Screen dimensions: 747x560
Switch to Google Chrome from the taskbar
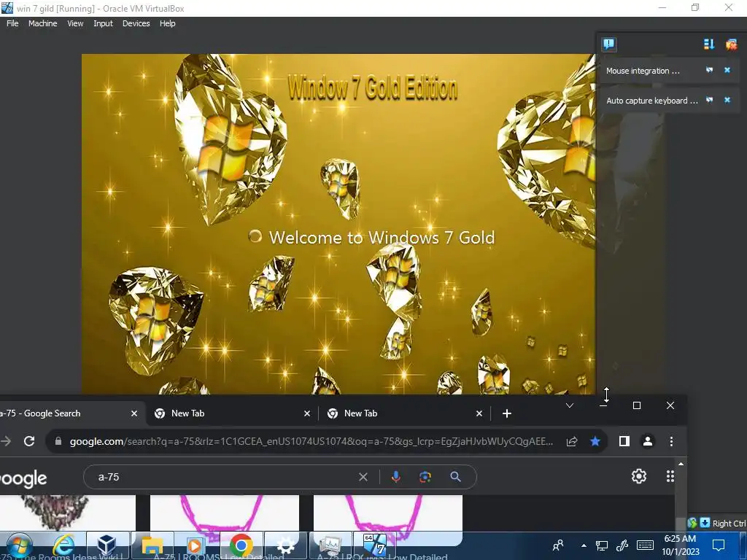[241, 545]
